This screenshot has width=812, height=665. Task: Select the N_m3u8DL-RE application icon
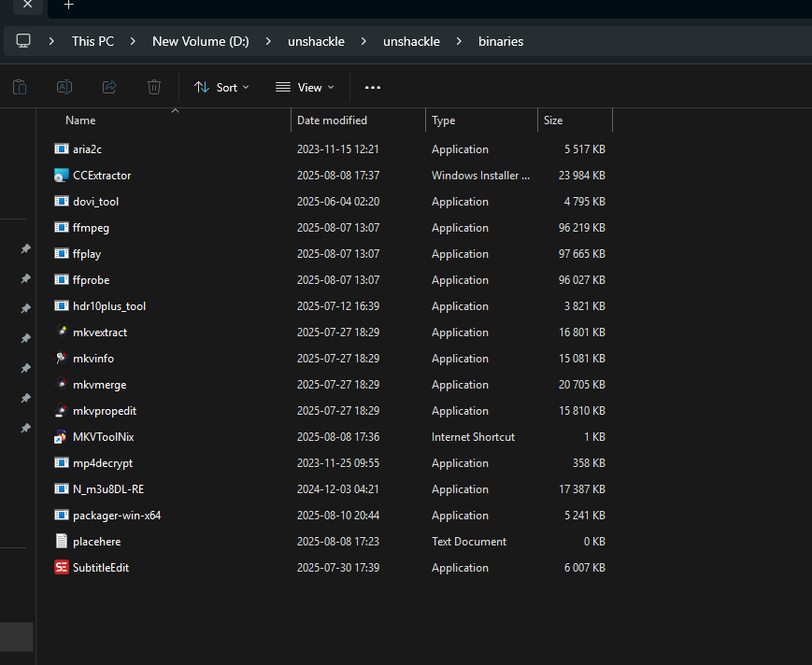tap(62, 488)
